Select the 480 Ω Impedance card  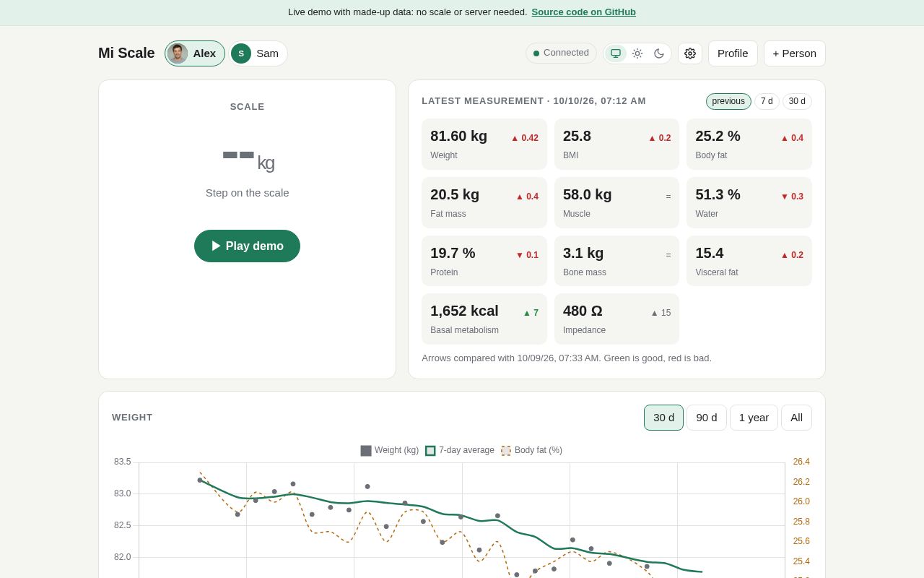click(616, 319)
